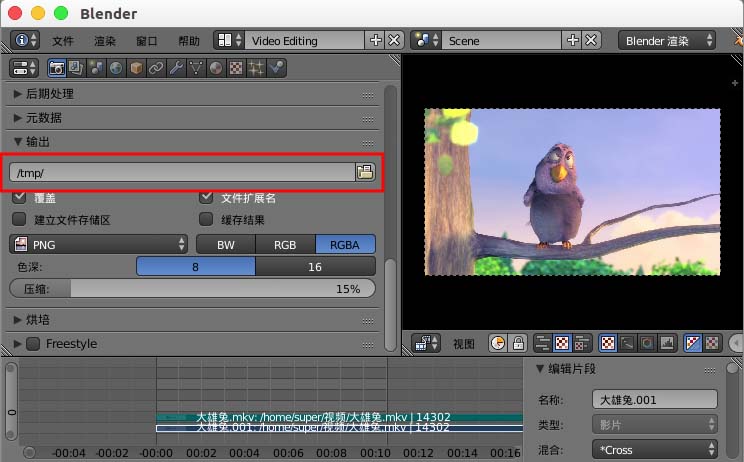This screenshot has height=462, width=744.
Task: Open the Constraints tab (chain link icon)
Action: pyautogui.click(x=156, y=68)
